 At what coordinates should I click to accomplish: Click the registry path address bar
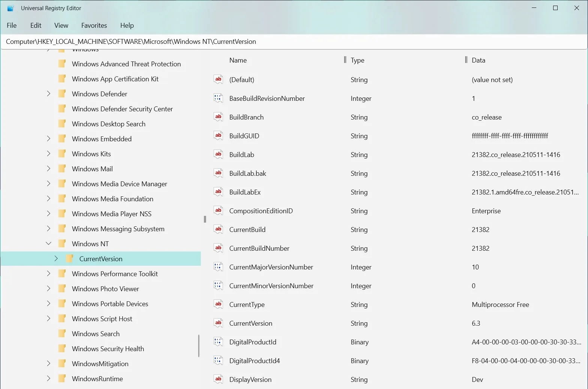[294, 42]
